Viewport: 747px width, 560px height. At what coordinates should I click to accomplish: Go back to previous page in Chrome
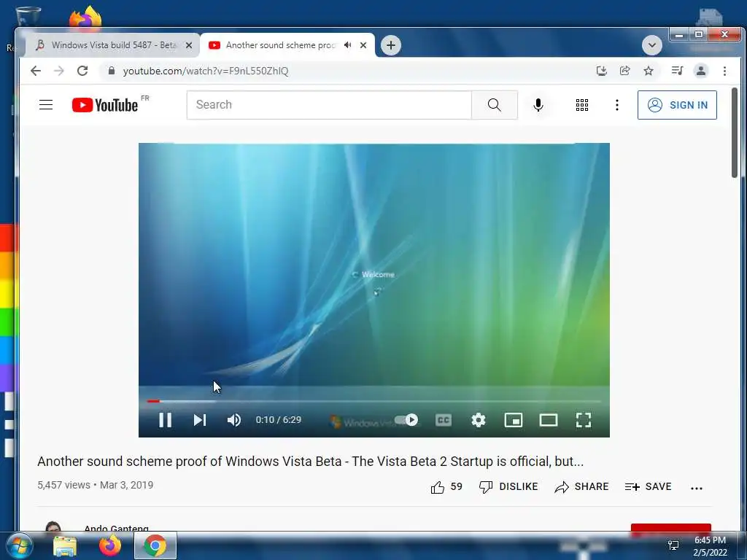point(36,71)
